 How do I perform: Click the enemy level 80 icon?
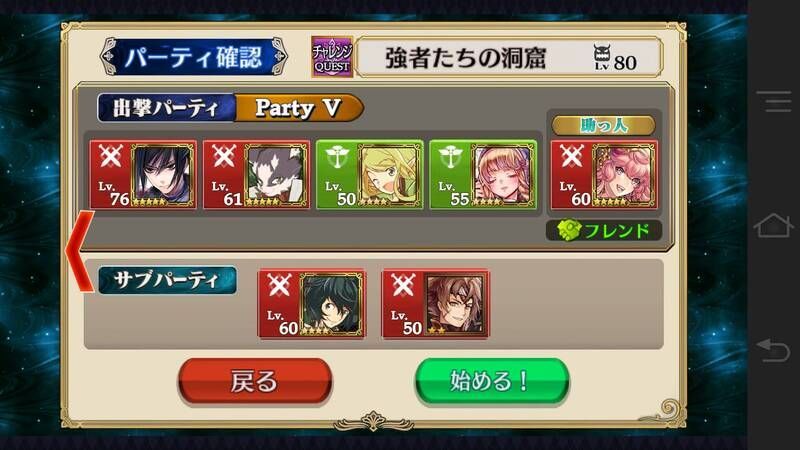pyautogui.click(x=615, y=57)
